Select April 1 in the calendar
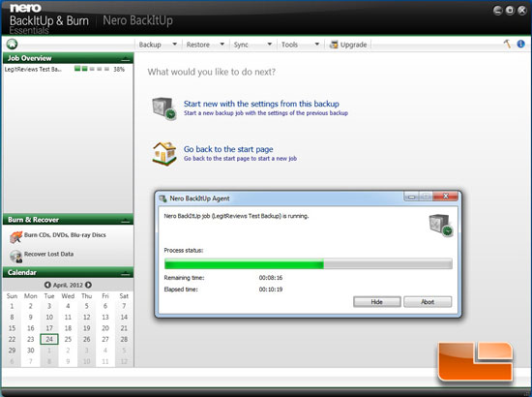This screenshot has width=532, height=397. click(x=12, y=306)
